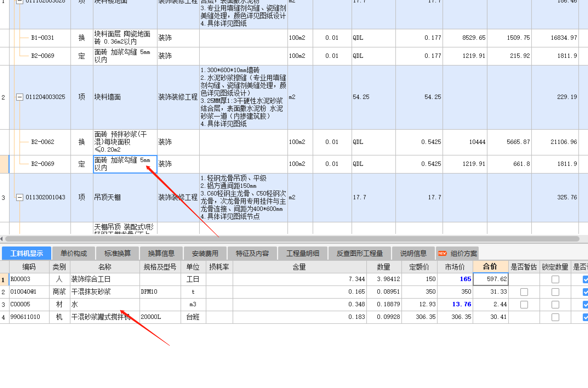Click the 规格及型号 column header

[160, 267]
